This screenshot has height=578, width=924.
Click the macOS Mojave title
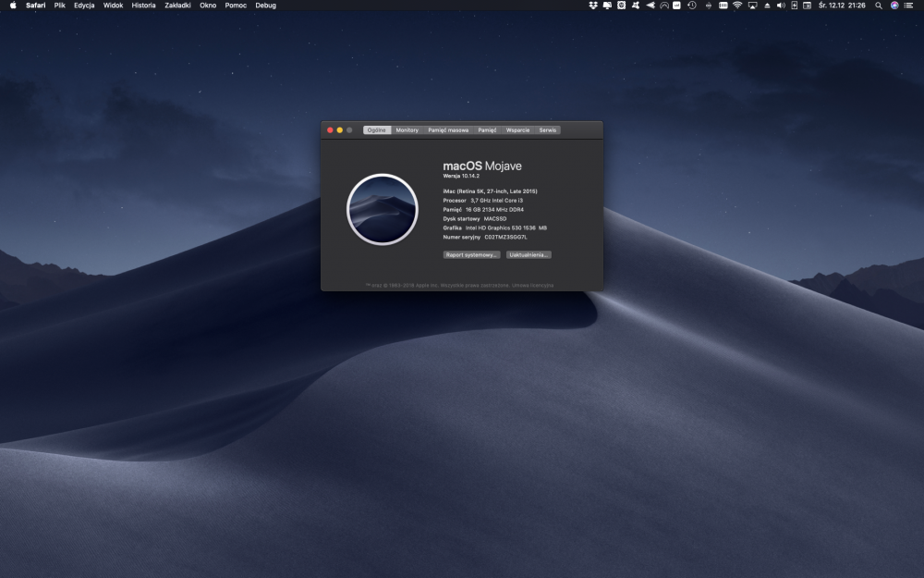coord(482,166)
